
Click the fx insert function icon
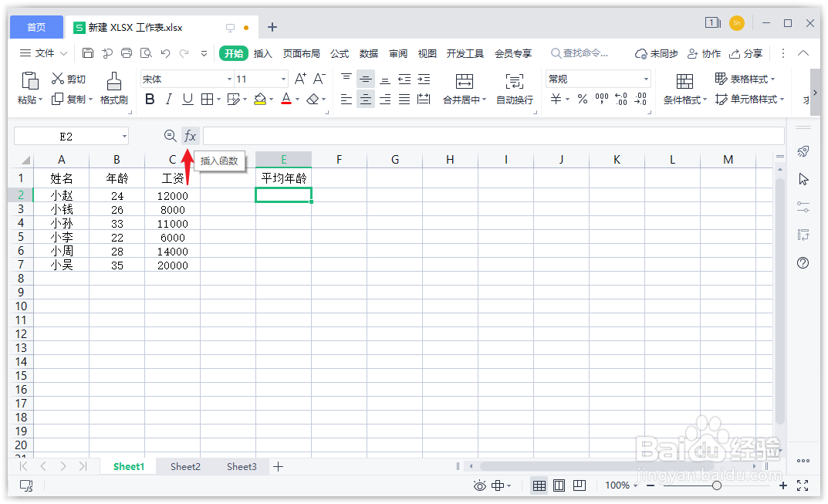190,137
